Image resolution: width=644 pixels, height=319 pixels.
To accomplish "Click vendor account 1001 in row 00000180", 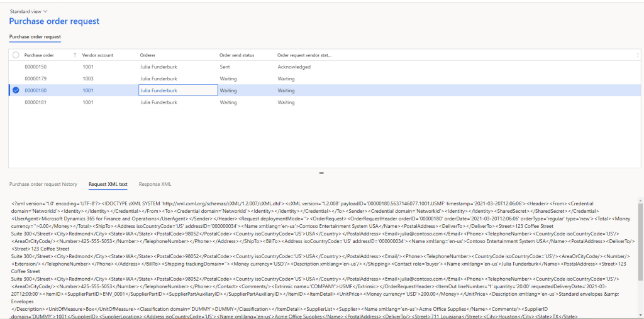I will [88, 90].
